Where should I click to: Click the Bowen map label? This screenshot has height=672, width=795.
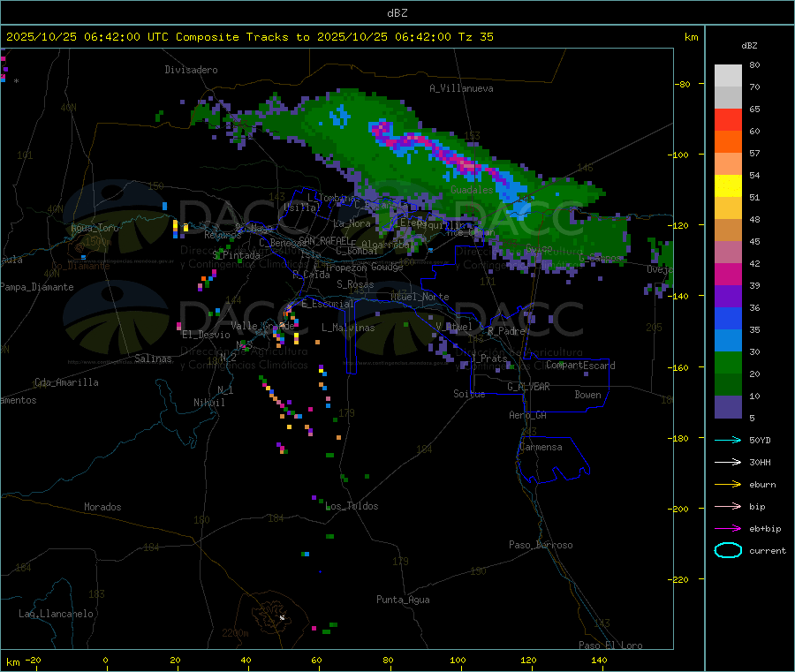[x=587, y=395]
